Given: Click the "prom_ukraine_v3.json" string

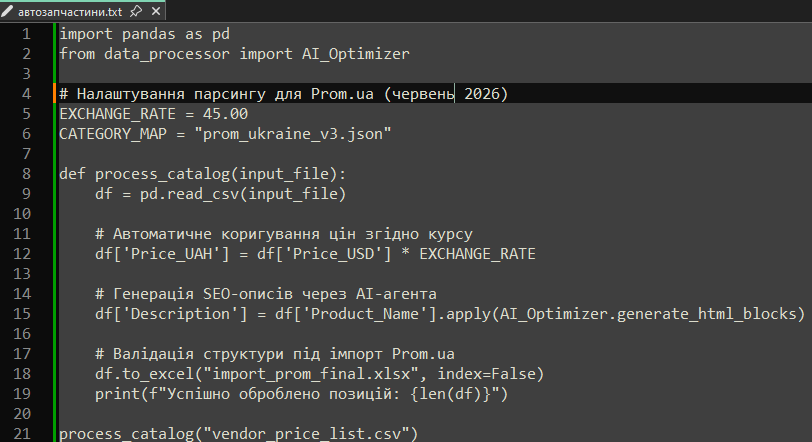Looking at the screenshot, I should point(293,134).
